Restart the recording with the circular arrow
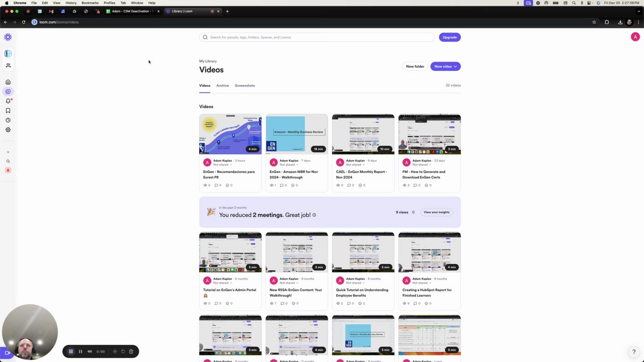 [123, 351]
